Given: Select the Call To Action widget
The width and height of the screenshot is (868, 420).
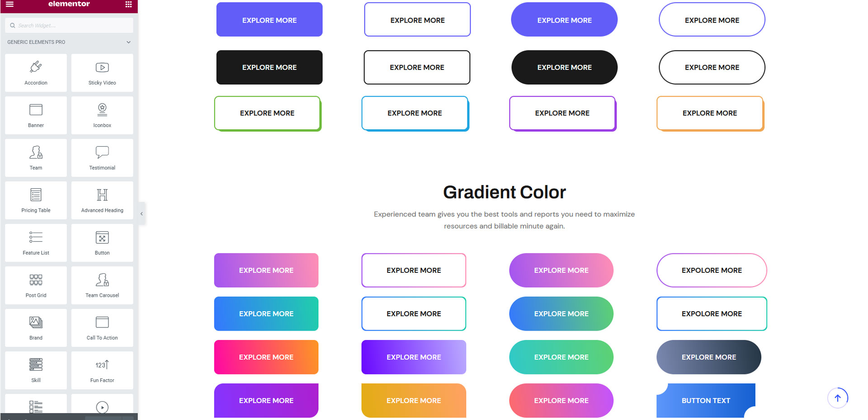Looking at the screenshot, I should (x=102, y=327).
